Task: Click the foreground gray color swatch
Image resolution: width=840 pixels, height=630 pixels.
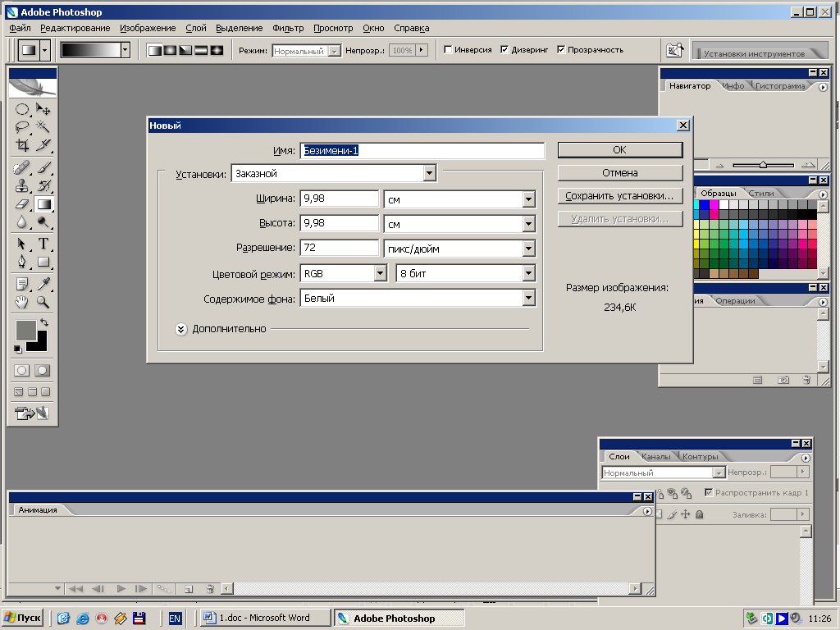Action: [25, 330]
